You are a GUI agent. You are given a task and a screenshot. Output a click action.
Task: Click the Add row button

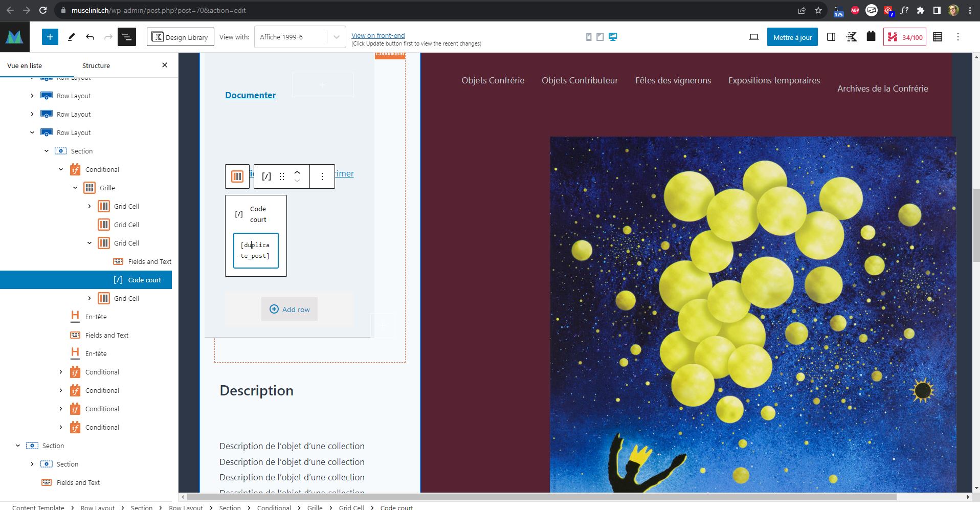(x=289, y=309)
